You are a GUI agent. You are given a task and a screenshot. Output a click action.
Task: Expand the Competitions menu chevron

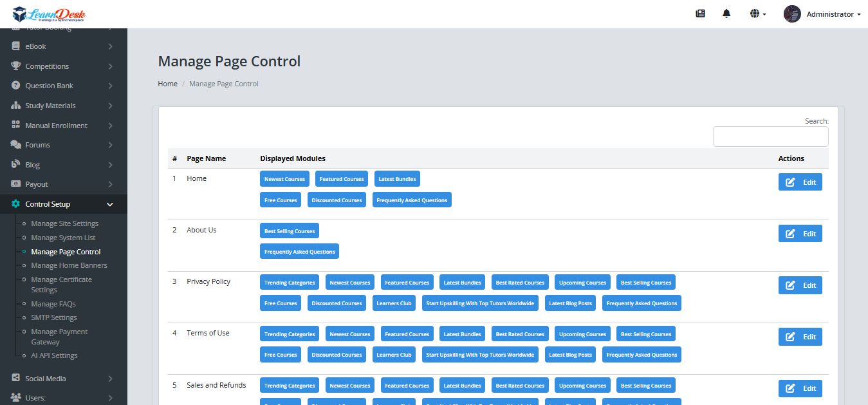pos(111,66)
